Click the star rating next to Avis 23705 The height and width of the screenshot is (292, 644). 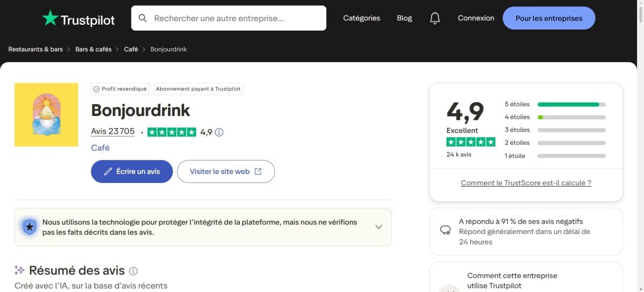coord(172,132)
